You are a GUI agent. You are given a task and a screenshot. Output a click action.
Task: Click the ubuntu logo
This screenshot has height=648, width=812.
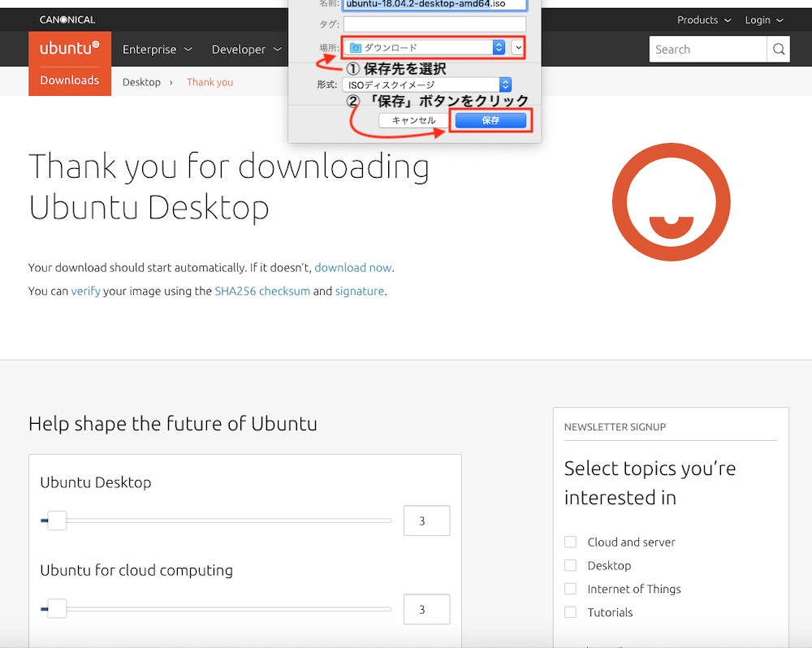click(69, 48)
